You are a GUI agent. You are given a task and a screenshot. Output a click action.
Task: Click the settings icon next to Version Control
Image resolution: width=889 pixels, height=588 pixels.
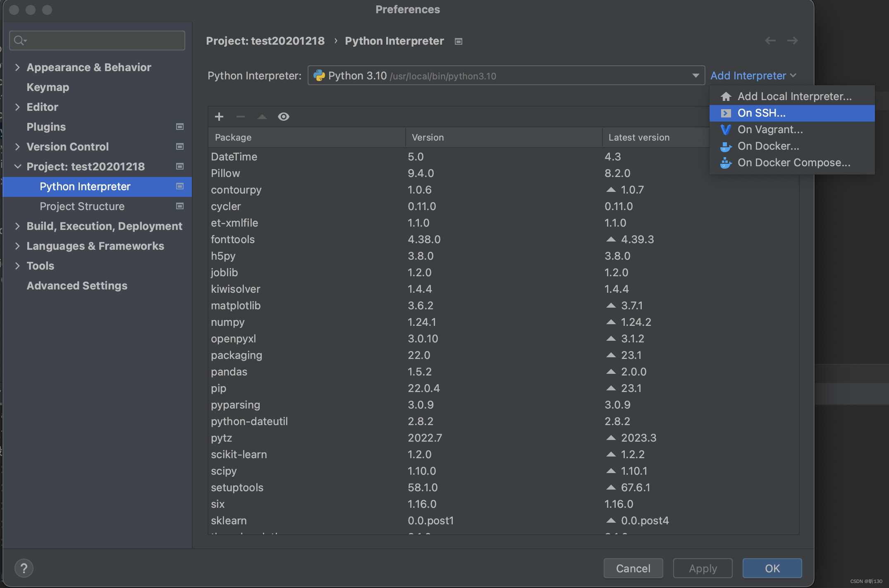pyautogui.click(x=180, y=147)
